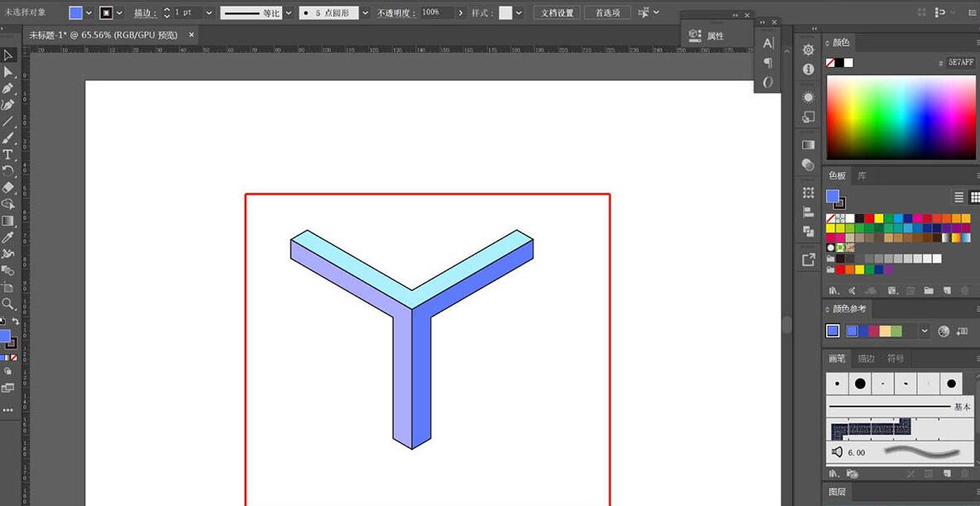Click the 首选项 button
Screen dimensions: 980x506
coord(607,13)
